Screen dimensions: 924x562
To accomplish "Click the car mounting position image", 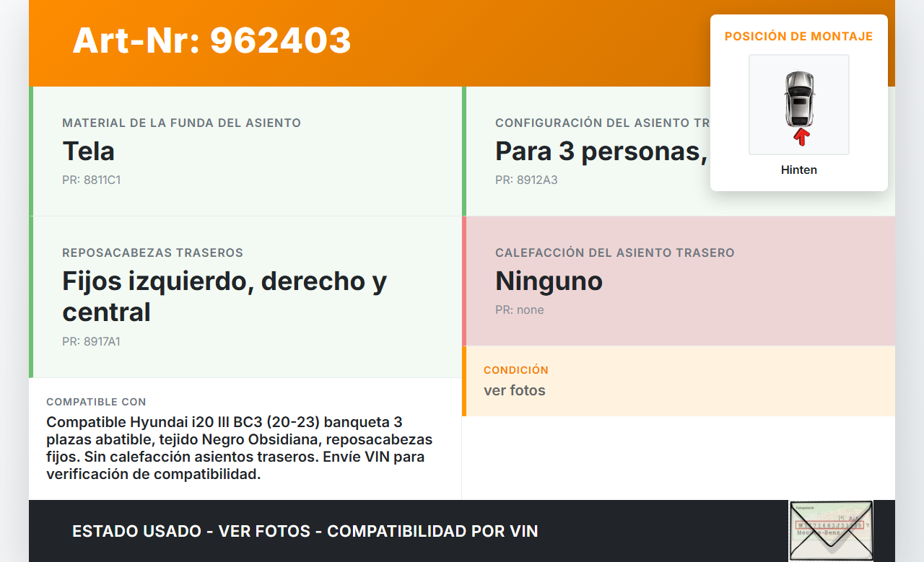I will (799, 105).
